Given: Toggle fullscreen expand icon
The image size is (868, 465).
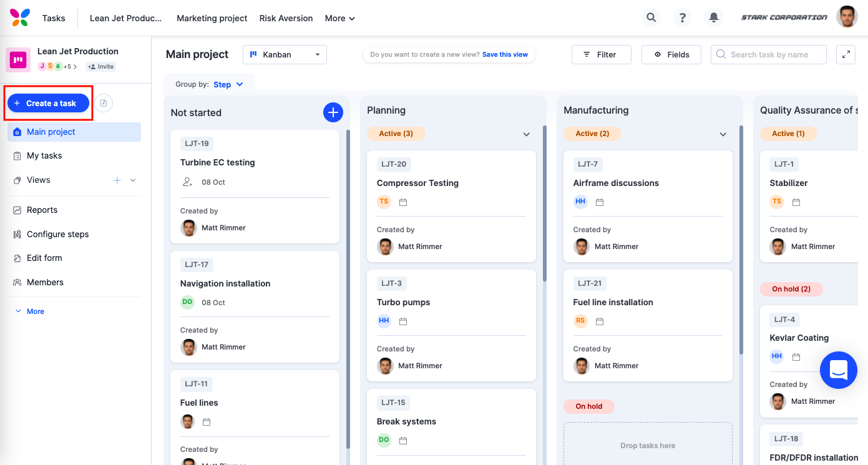Looking at the screenshot, I should 846,54.
